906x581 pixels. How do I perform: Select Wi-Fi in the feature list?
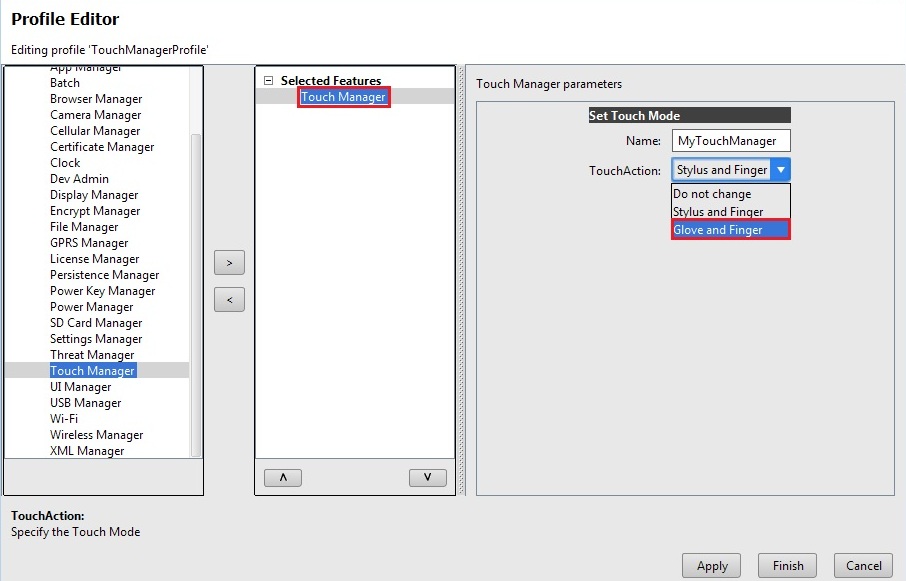[x=64, y=419]
